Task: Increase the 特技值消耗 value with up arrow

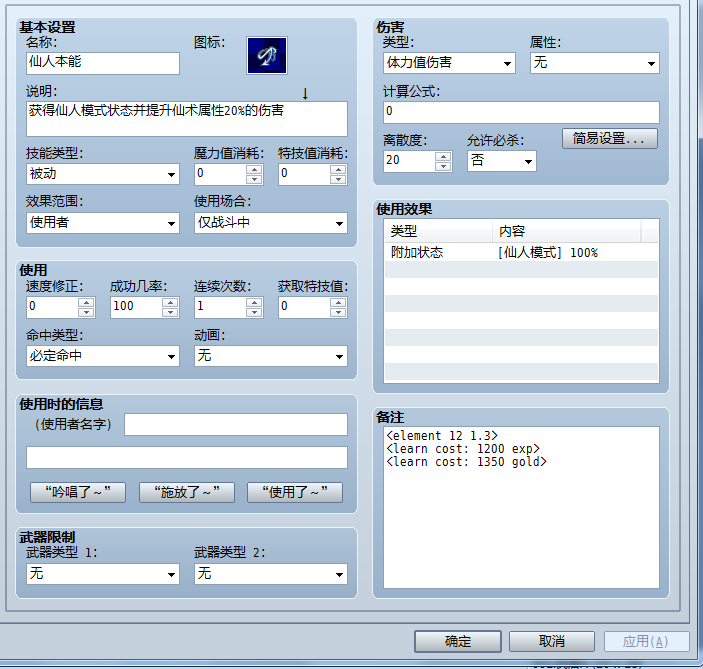Action: 338,169
